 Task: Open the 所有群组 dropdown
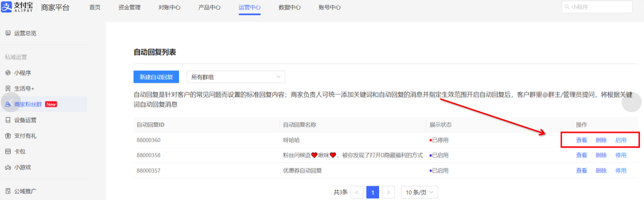click(236, 77)
